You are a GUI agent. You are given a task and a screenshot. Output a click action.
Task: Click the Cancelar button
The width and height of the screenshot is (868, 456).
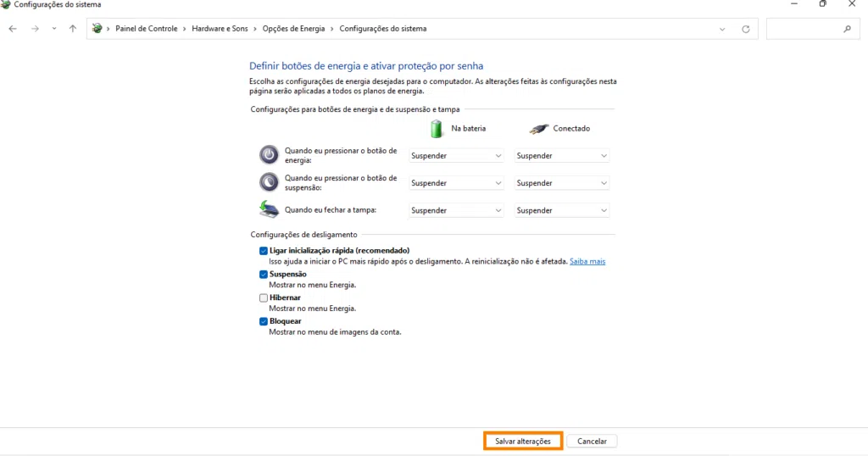[592, 441]
